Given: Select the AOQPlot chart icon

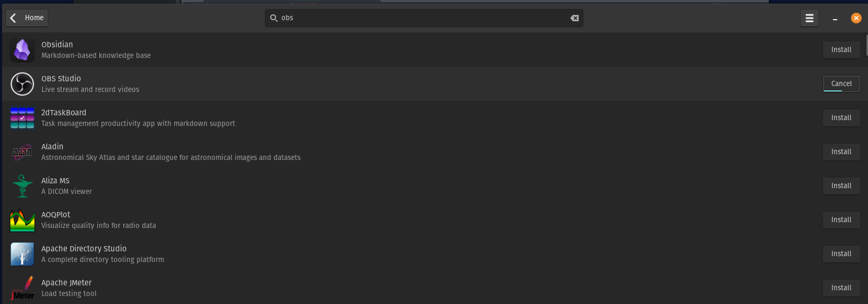Looking at the screenshot, I should click(x=22, y=220).
